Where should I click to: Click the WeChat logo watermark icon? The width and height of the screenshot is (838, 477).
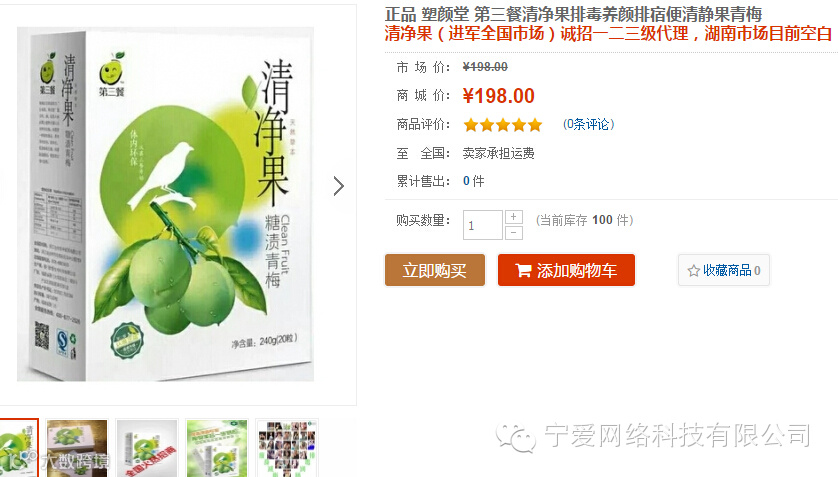pyautogui.click(x=516, y=437)
